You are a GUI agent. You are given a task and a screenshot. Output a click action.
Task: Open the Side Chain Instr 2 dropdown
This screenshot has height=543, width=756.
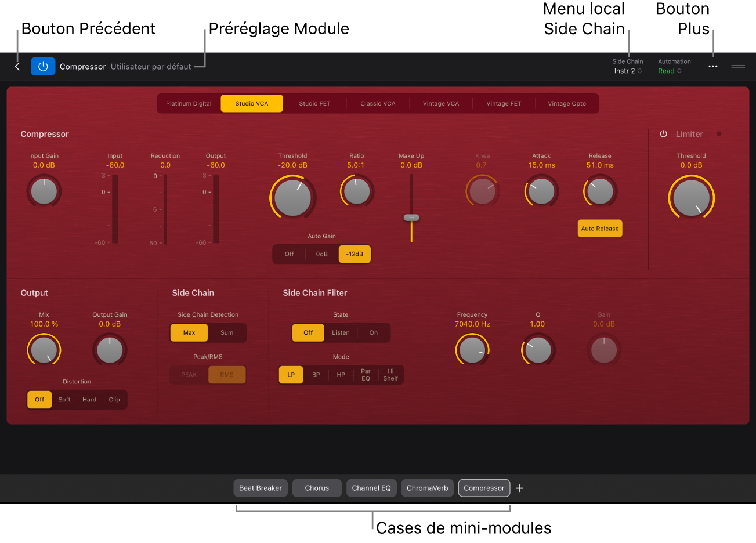point(628,70)
